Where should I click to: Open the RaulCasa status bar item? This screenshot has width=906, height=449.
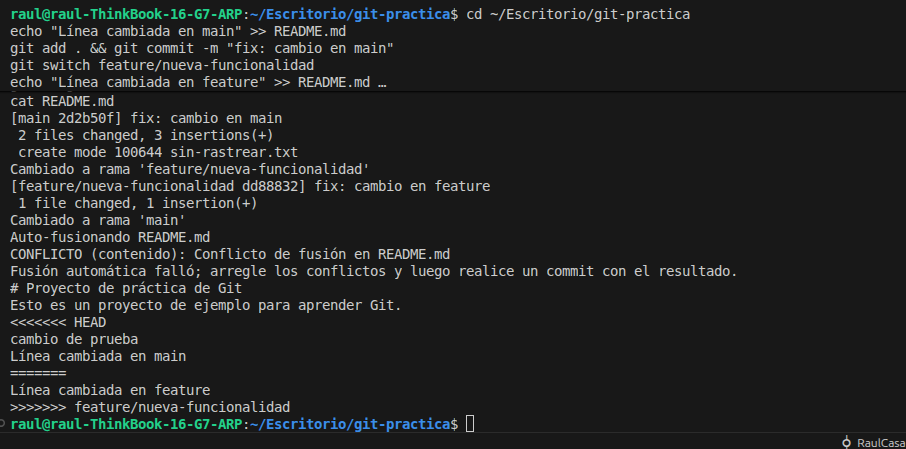(879, 442)
